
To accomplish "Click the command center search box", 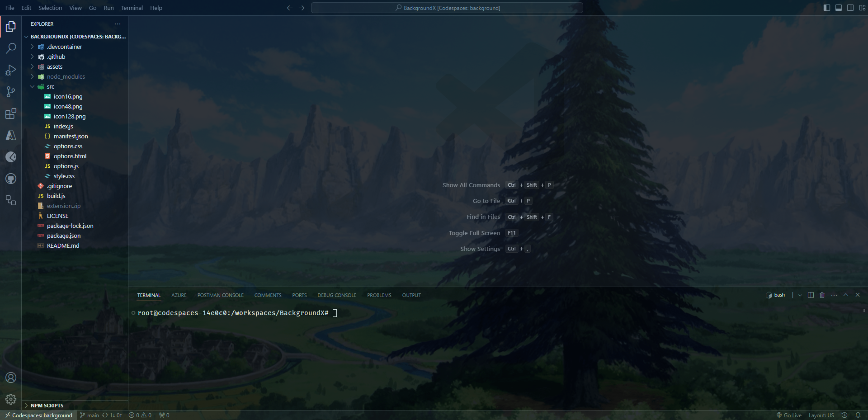I will coord(447,8).
